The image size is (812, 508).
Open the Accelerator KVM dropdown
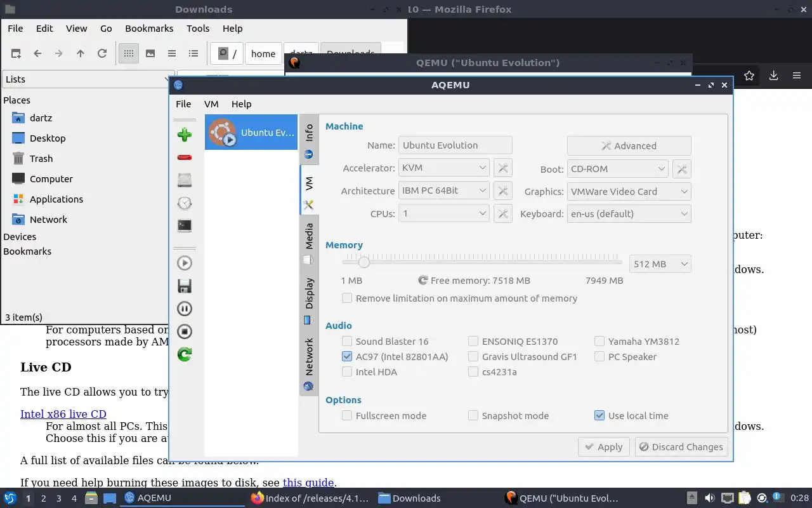[x=443, y=168]
